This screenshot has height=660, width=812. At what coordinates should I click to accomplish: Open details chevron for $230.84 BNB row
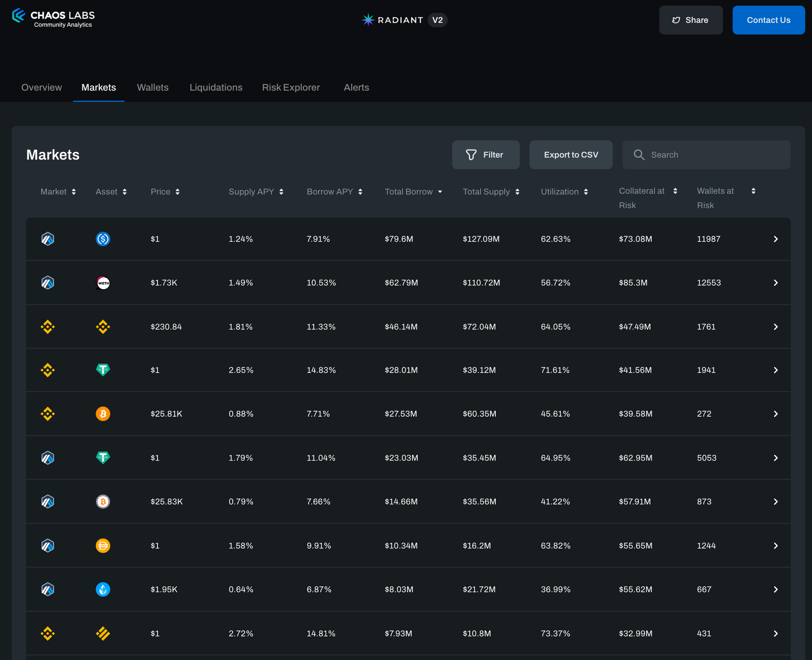(775, 327)
